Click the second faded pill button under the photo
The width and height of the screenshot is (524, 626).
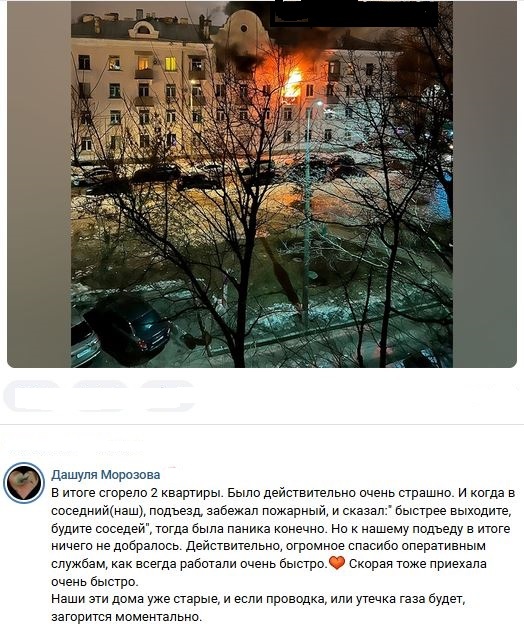(100, 396)
